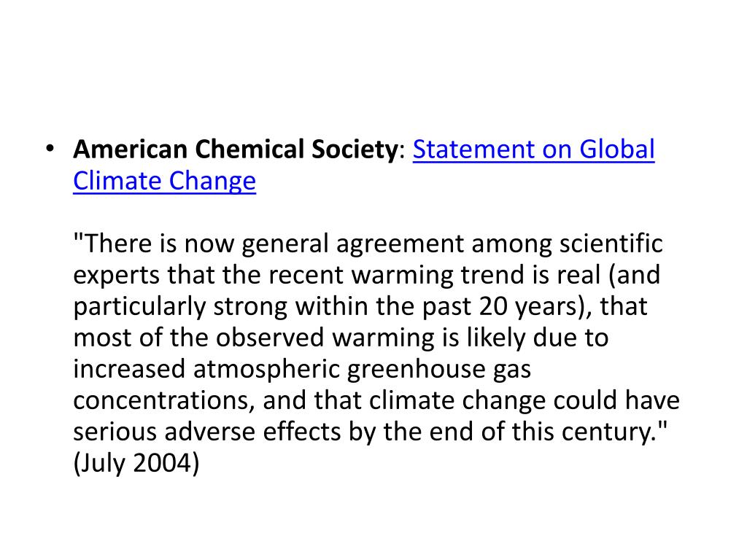
Task: Click the phrase 'serious adverse effects'
Action: coord(206,432)
